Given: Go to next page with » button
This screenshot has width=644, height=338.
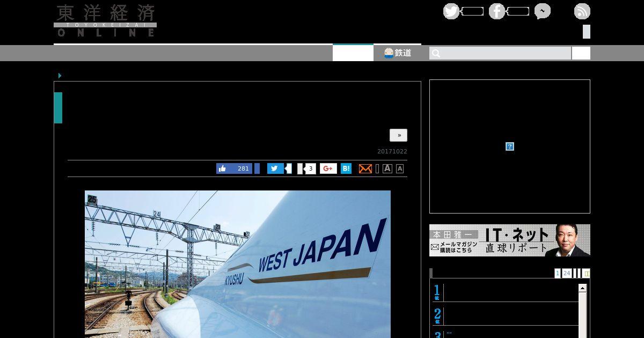Looking at the screenshot, I should click(x=399, y=135).
